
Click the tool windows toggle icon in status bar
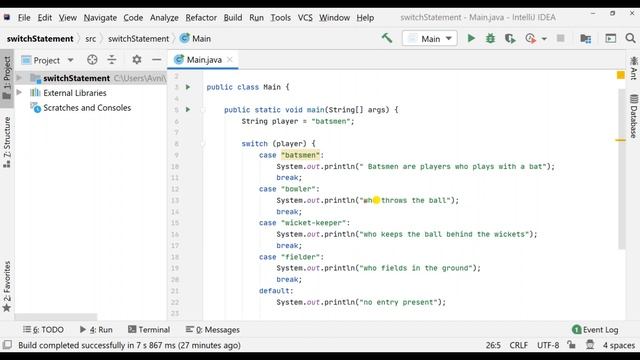coord(7,345)
